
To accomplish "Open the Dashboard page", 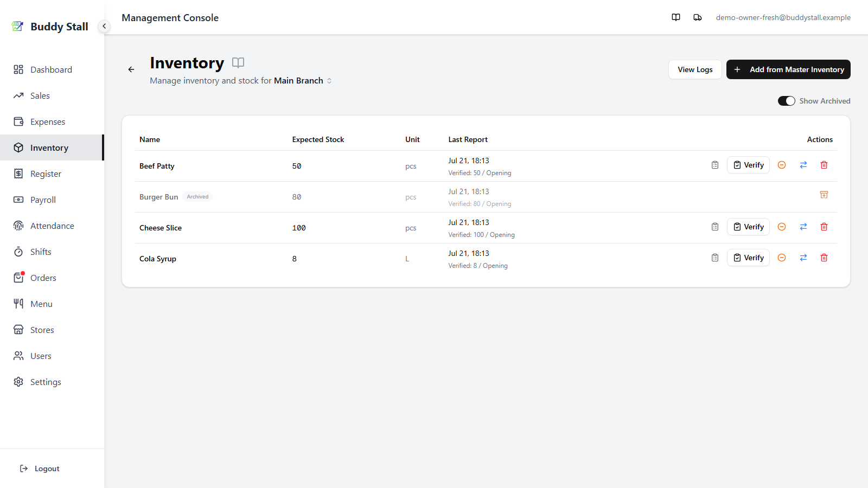I will point(52,69).
